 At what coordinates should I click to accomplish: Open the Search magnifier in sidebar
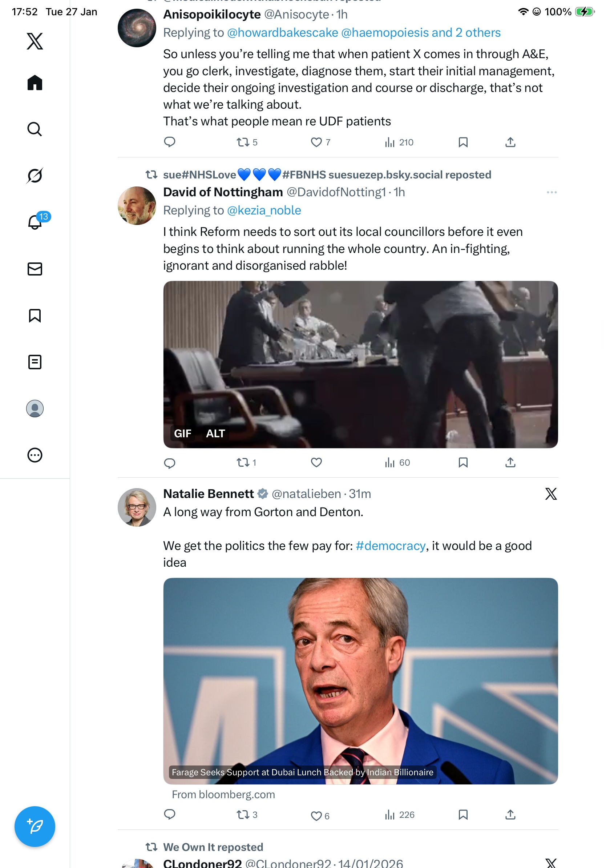tap(35, 129)
